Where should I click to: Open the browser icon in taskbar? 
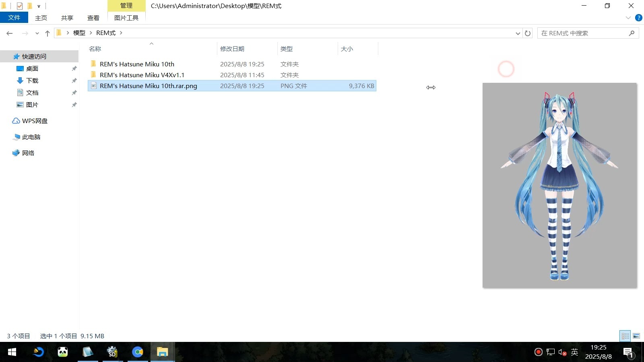coord(138,352)
